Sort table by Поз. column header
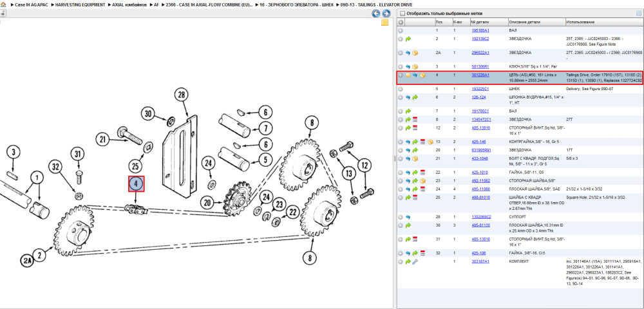The width and height of the screenshot is (644, 309). [443, 22]
